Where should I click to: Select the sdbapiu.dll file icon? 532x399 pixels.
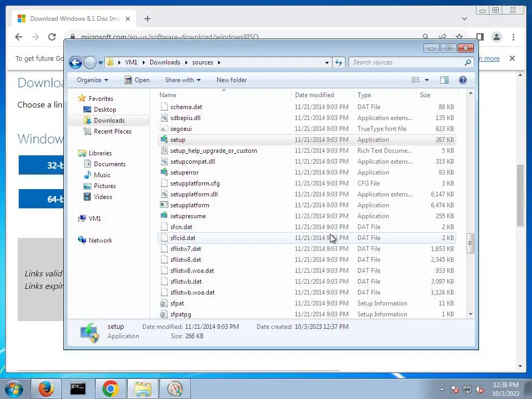click(164, 118)
